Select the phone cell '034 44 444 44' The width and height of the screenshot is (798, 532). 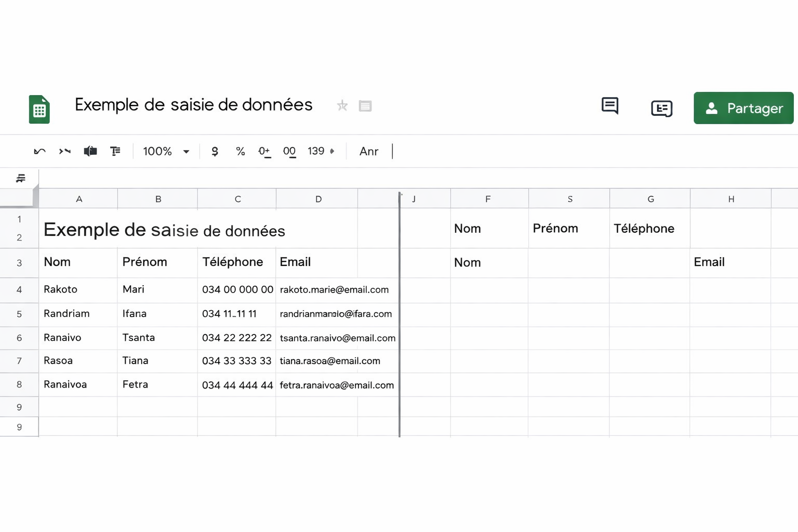pos(237,384)
